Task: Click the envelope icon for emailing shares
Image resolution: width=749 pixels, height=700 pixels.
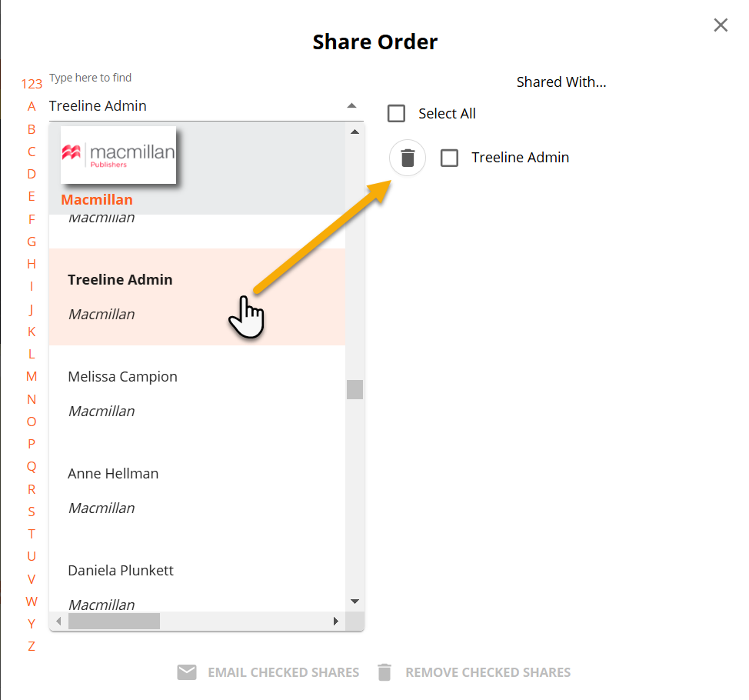Action: click(x=187, y=672)
